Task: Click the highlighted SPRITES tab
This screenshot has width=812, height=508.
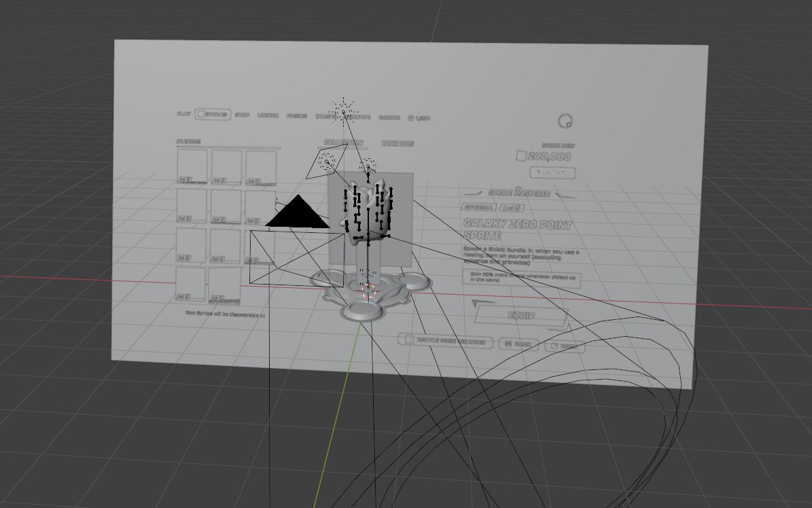Action: pos(213,114)
